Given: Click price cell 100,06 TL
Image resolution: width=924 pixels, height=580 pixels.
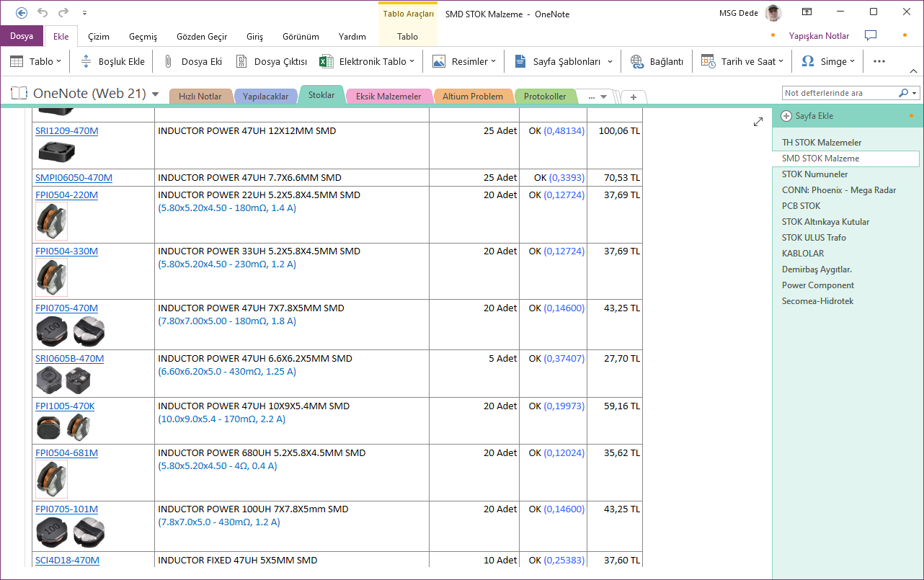Looking at the screenshot, I should tap(619, 131).
